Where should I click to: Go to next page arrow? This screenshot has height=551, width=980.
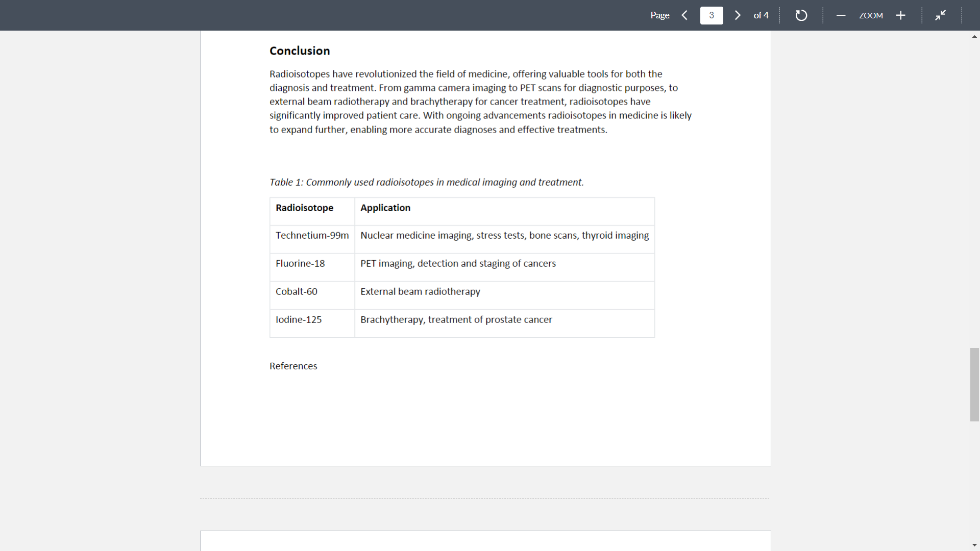pos(738,15)
